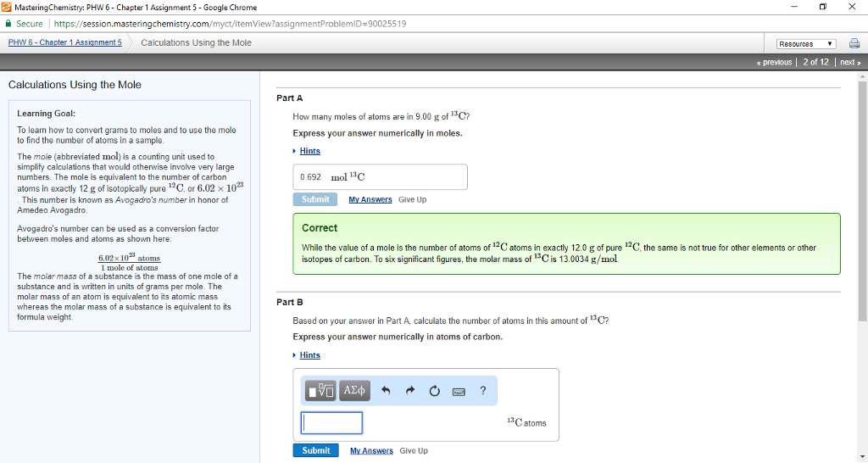The width and height of the screenshot is (868, 463).
Task: Click the page vertical scrollbar thumb
Action: (862, 201)
